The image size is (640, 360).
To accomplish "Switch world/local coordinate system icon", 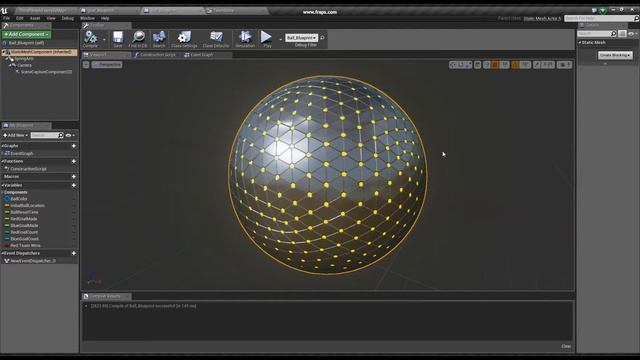I will (478, 64).
